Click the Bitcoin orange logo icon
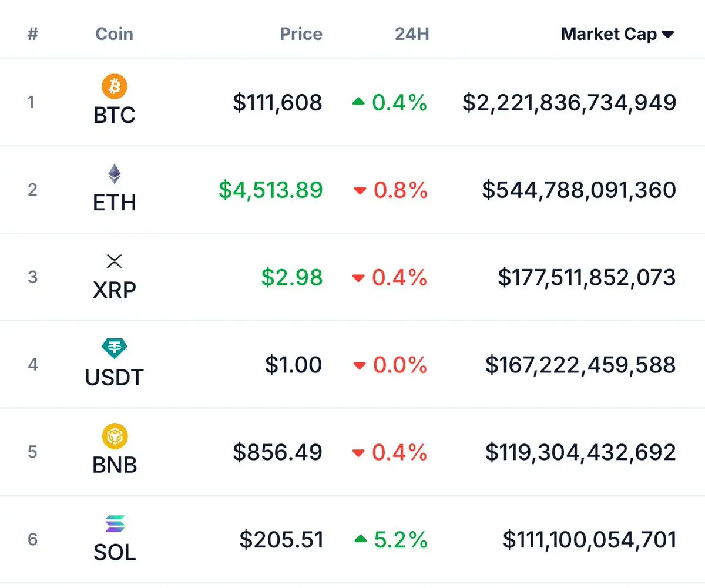The width and height of the screenshot is (705, 588). click(x=115, y=87)
